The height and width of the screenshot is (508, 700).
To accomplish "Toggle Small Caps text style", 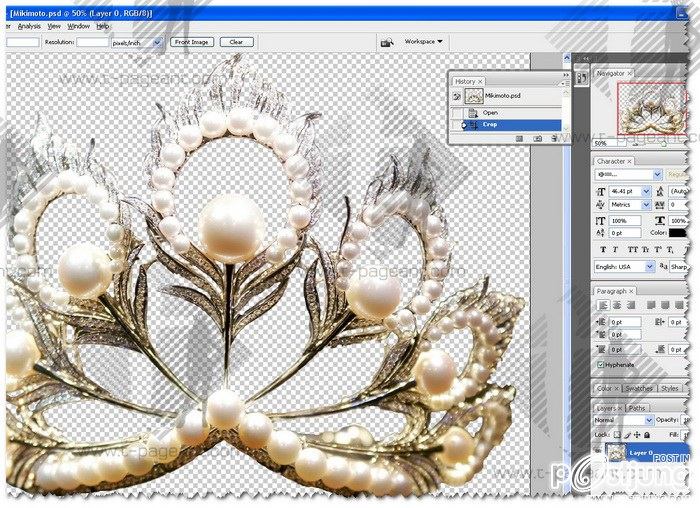I will coord(644,250).
